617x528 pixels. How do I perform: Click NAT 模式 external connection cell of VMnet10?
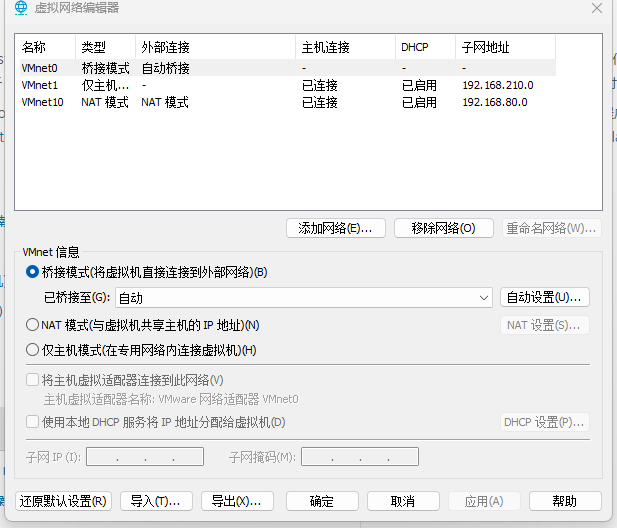tap(165, 102)
